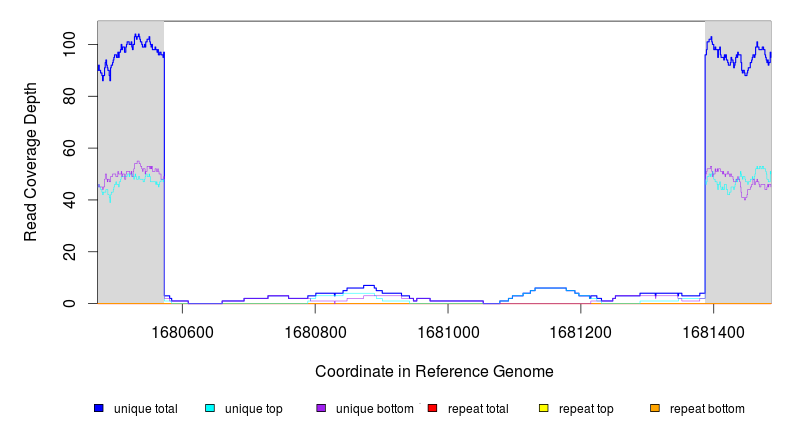Click the 'Coordinate in Reference Genome' axis title

pyautogui.click(x=434, y=371)
